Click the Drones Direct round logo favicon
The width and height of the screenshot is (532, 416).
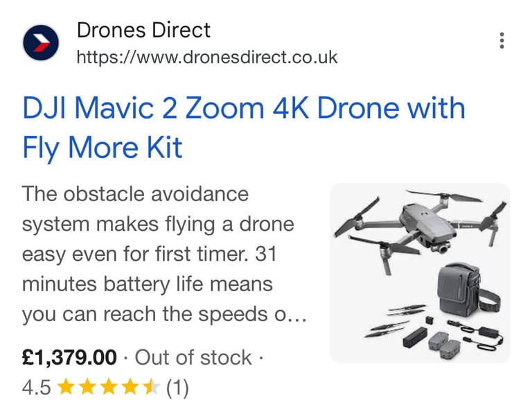[x=41, y=42]
